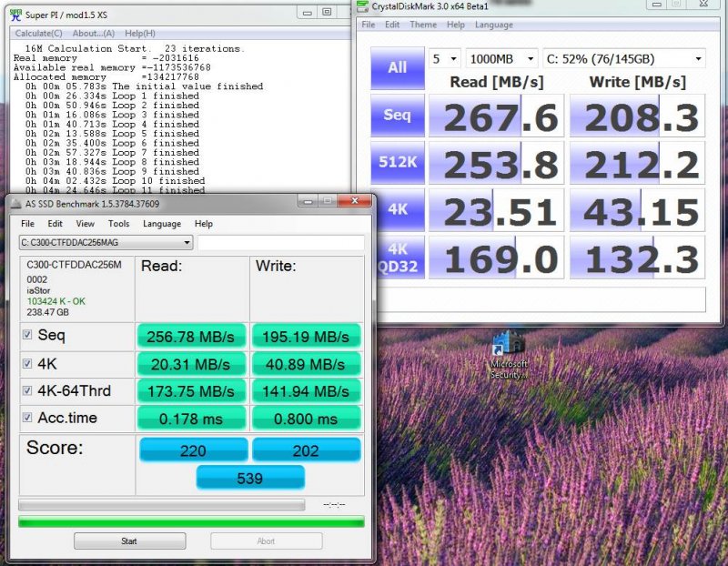Click AS SSD Benchmark title bar icon

pyautogui.click(x=15, y=204)
